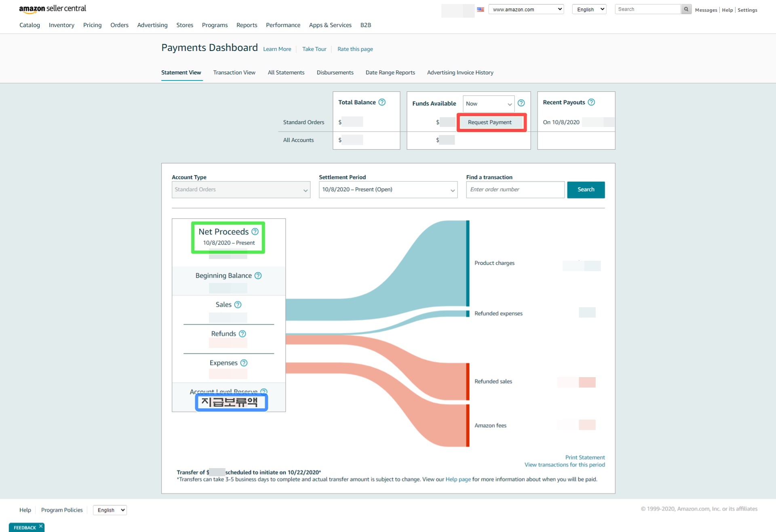Open the Settings link
Image resolution: width=776 pixels, height=532 pixels.
tap(747, 10)
